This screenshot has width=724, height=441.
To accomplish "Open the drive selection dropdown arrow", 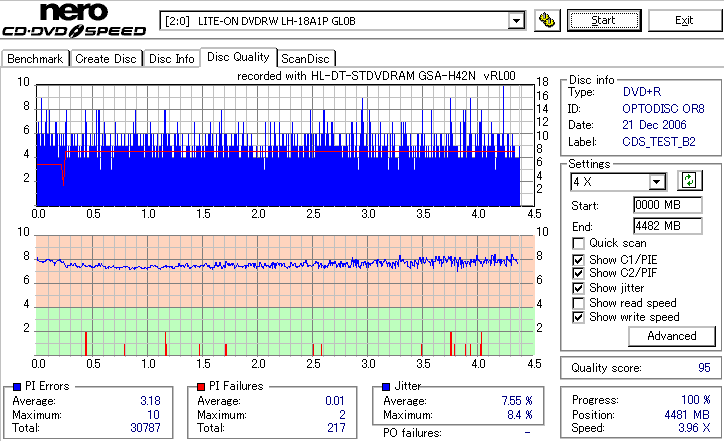I will 516,21.
